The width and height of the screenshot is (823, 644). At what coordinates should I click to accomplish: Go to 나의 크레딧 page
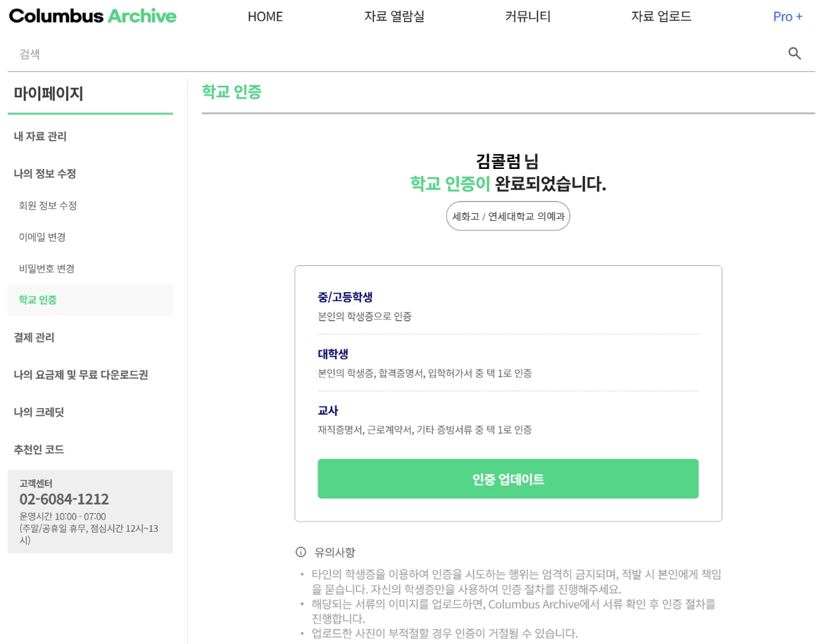tap(39, 412)
